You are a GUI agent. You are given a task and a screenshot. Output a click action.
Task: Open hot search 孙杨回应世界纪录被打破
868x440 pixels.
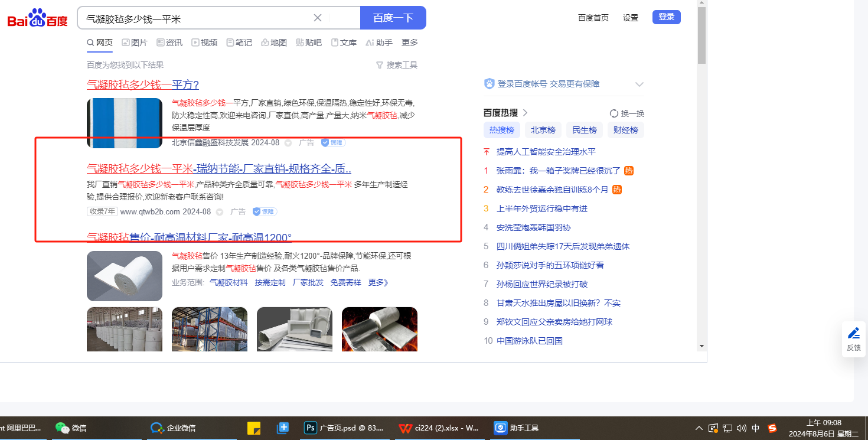point(542,284)
